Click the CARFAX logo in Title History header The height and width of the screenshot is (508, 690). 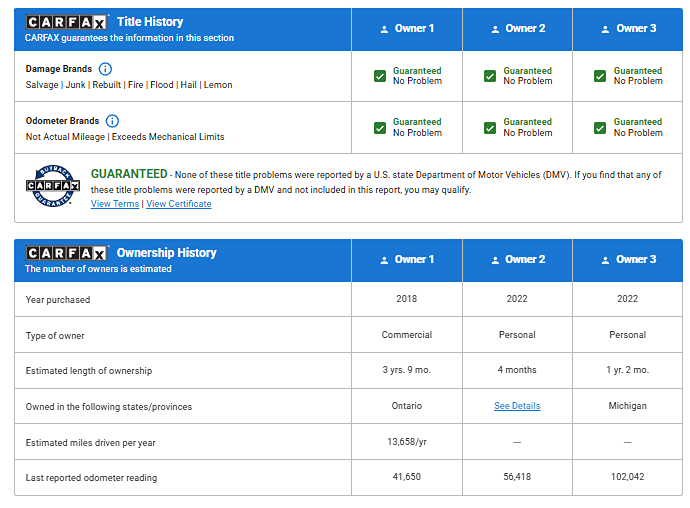pos(67,22)
